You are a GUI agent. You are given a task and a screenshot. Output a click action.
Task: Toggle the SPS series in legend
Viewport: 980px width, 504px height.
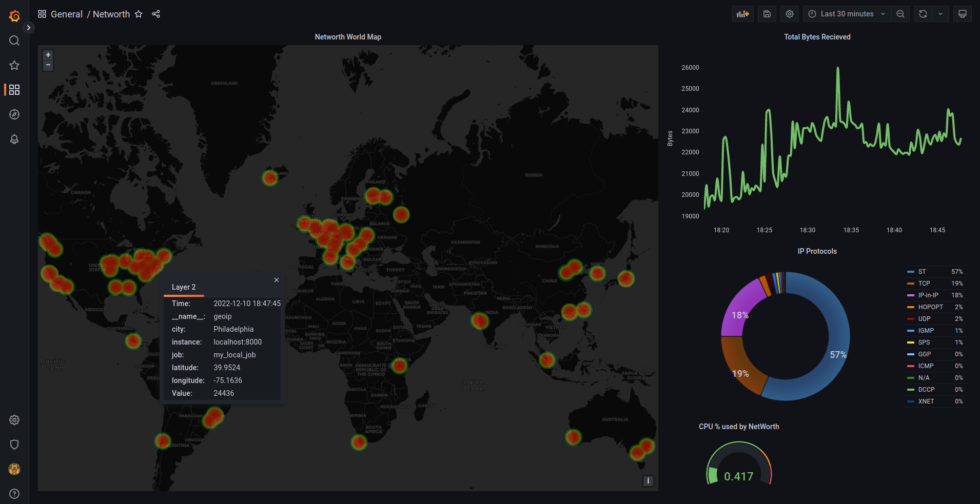click(924, 342)
